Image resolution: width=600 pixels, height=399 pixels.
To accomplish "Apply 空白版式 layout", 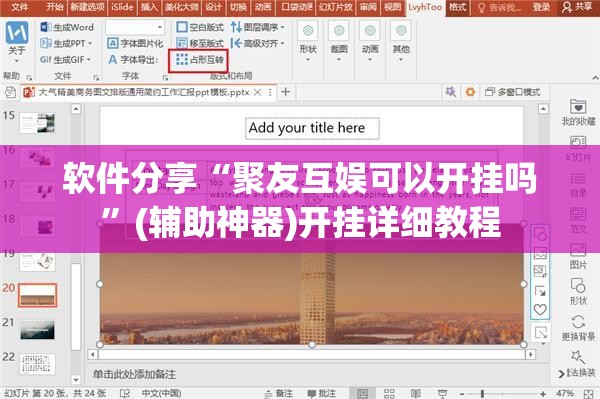I will pyautogui.click(x=200, y=27).
